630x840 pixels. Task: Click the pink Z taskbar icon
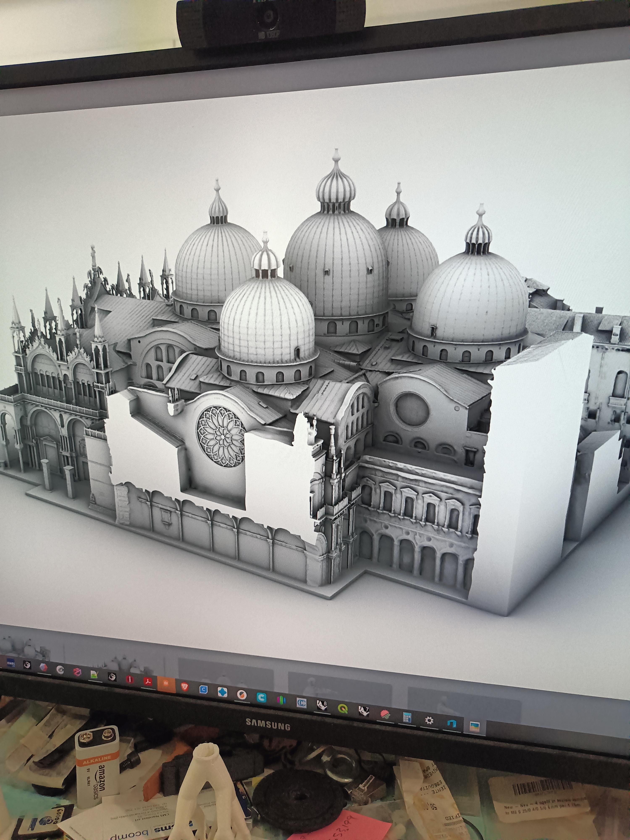(77, 672)
